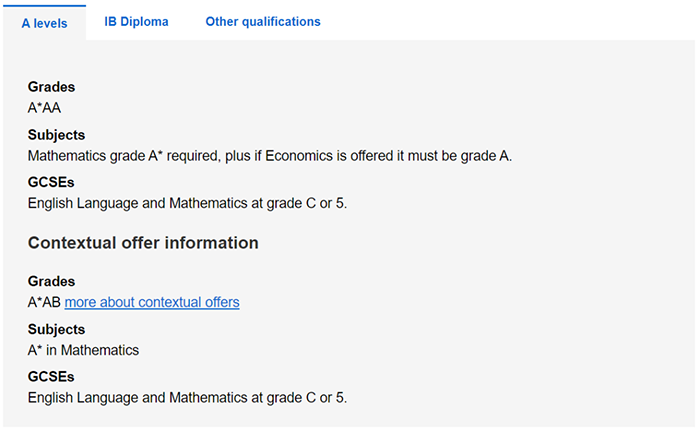Select the A levels tab

pyautogui.click(x=44, y=22)
